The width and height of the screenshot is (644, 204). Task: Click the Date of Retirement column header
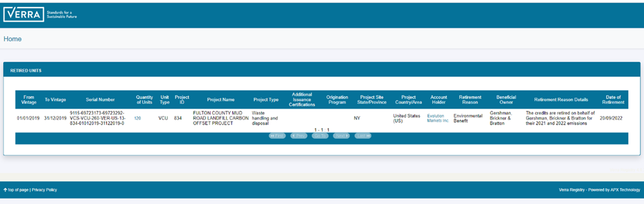(x=613, y=100)
